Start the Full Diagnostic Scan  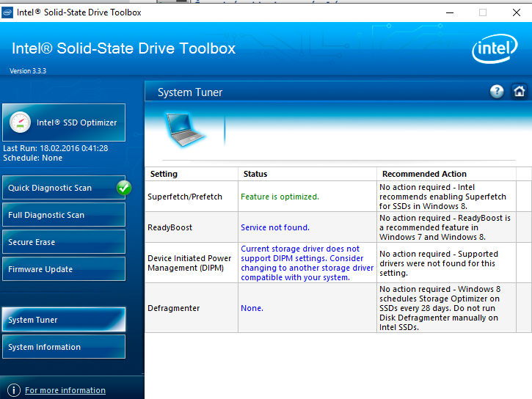[x=64, y=215]
